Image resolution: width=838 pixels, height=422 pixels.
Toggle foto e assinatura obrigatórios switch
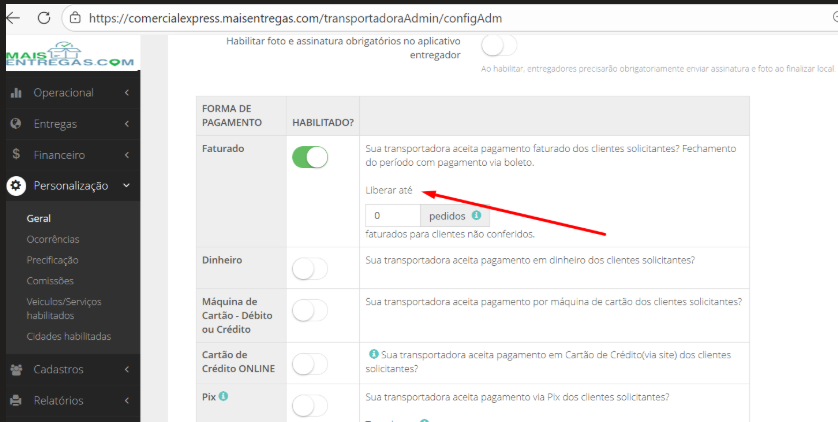[x=499, y=45]
